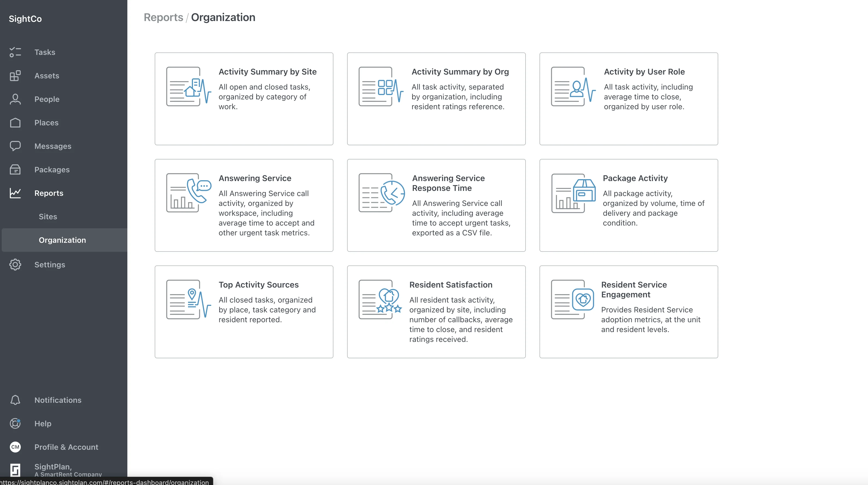The image size is (868, 485).
Task: Click Activity by User Role report icon
Action: [x=573, y=87]
